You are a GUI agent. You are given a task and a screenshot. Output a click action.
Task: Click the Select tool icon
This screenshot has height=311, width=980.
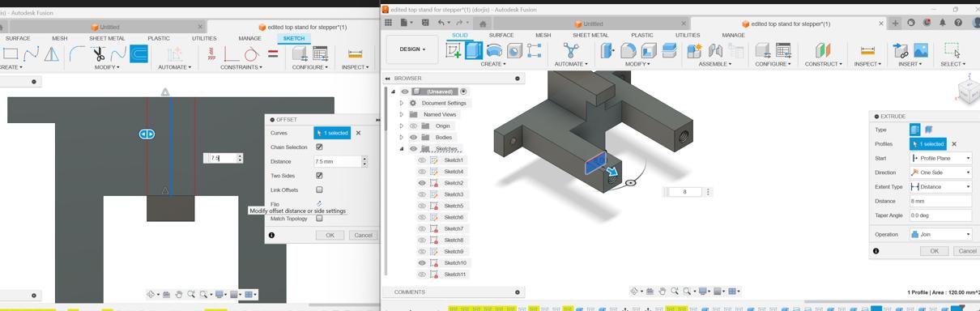[x=952, y=50]
